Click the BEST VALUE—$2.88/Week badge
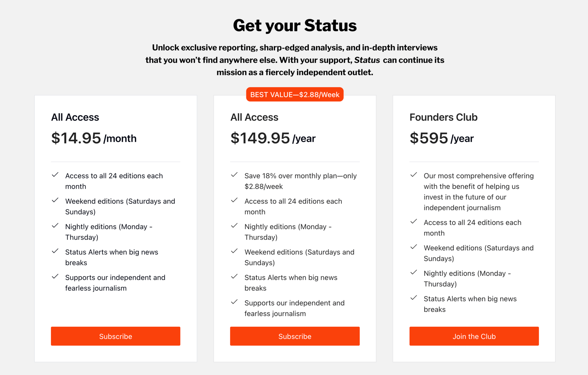588x375 pixels. pos(295,95)
